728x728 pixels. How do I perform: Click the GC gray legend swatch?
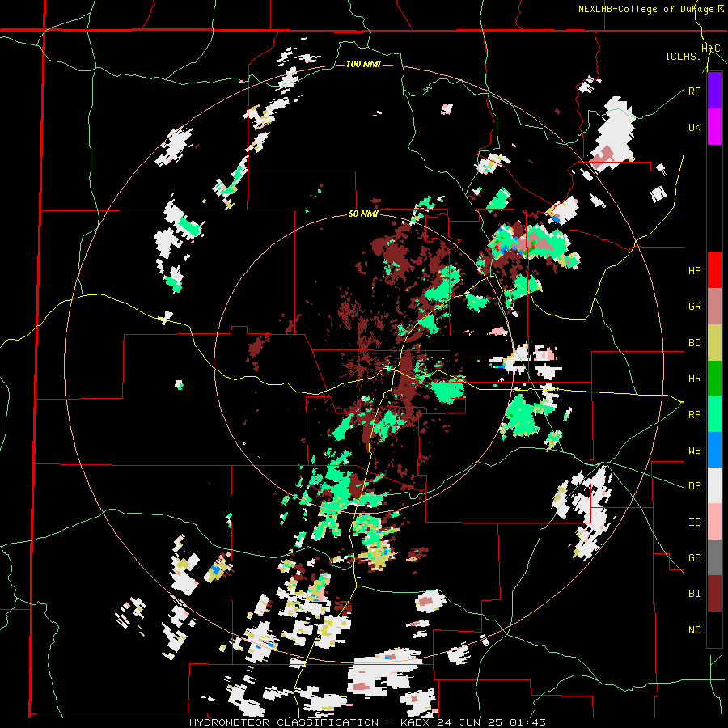(x=714, y=557)
